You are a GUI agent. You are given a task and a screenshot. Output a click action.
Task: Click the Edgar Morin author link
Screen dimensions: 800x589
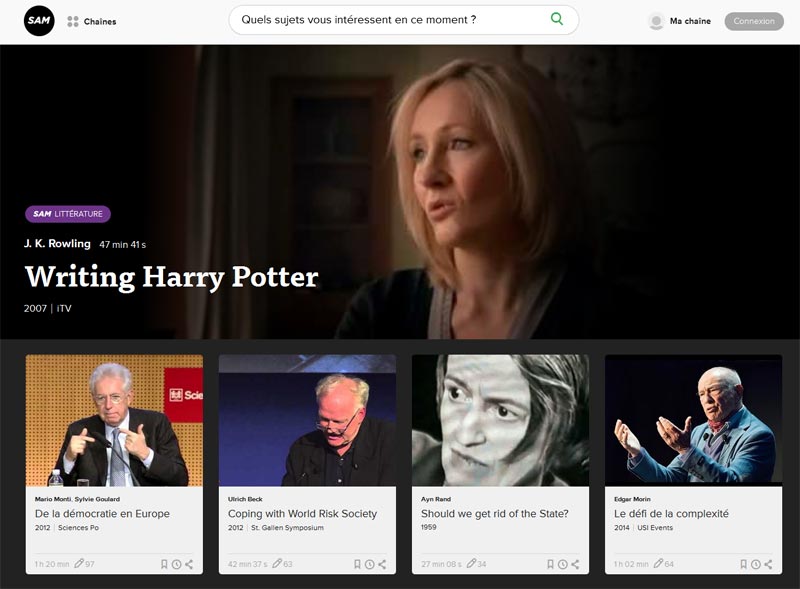(x=632, y=499)
